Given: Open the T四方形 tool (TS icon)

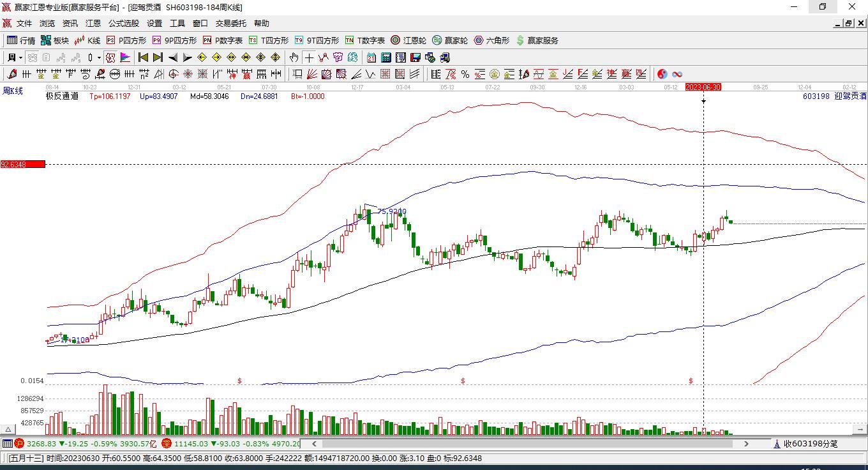Looking at the screenshot, I should pos(269,40).
